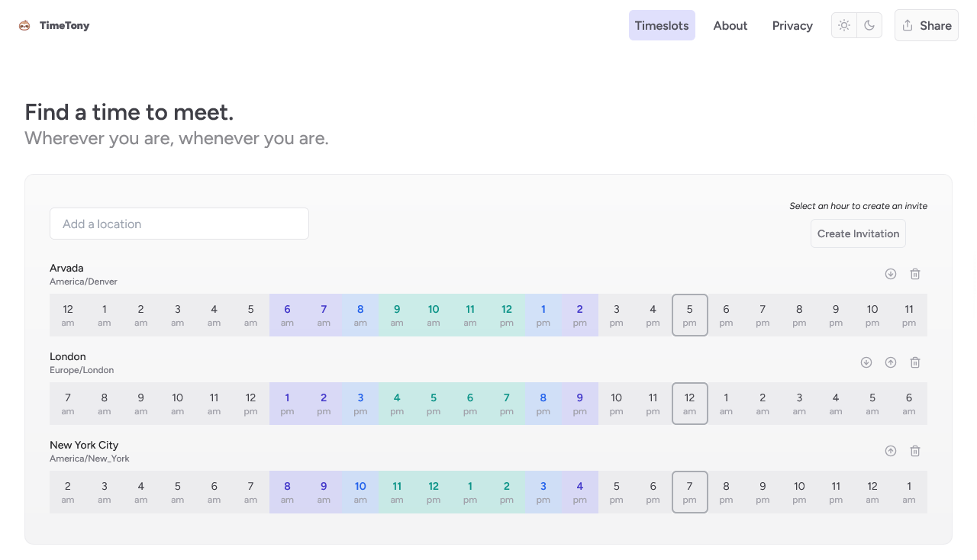Enable dark mode with the moon toggle

click(869, 25)
